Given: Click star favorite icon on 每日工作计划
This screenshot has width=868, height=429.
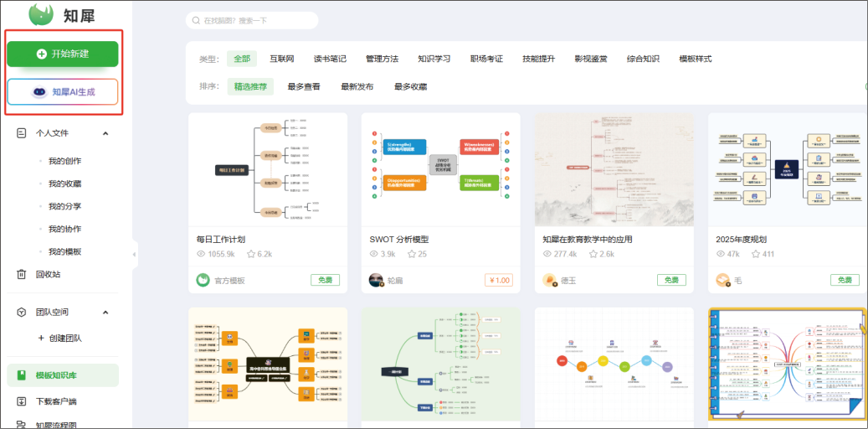Looking at the screenshot, I should coord(250,254).
